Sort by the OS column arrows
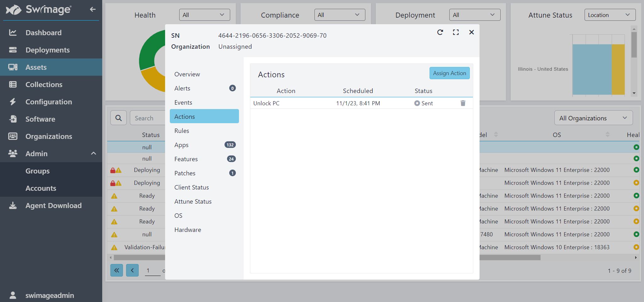The image size is (644, 302). pyautogui.click(x=608, y=135)
